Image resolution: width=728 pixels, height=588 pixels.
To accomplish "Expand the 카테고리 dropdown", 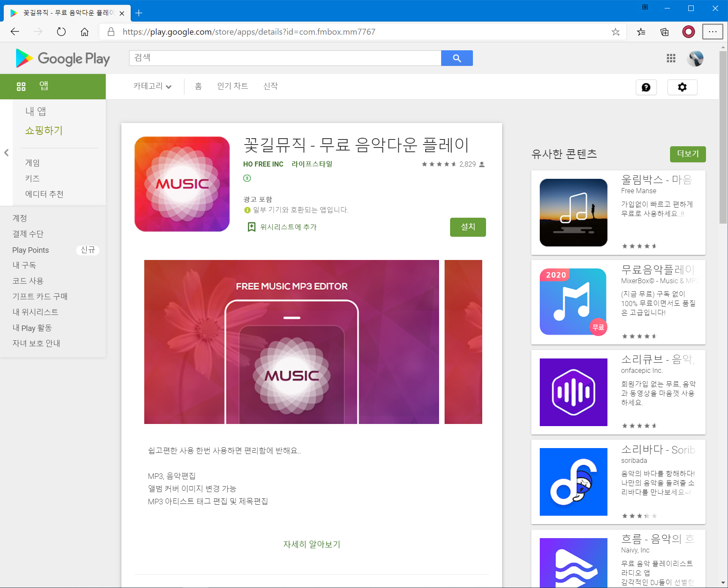I will [x=152, y=86].
